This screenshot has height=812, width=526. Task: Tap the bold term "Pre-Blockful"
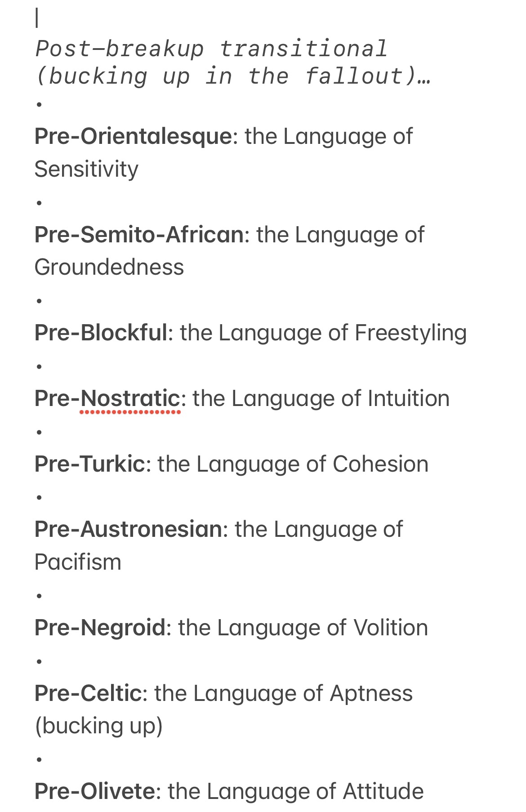click(101, 333)
